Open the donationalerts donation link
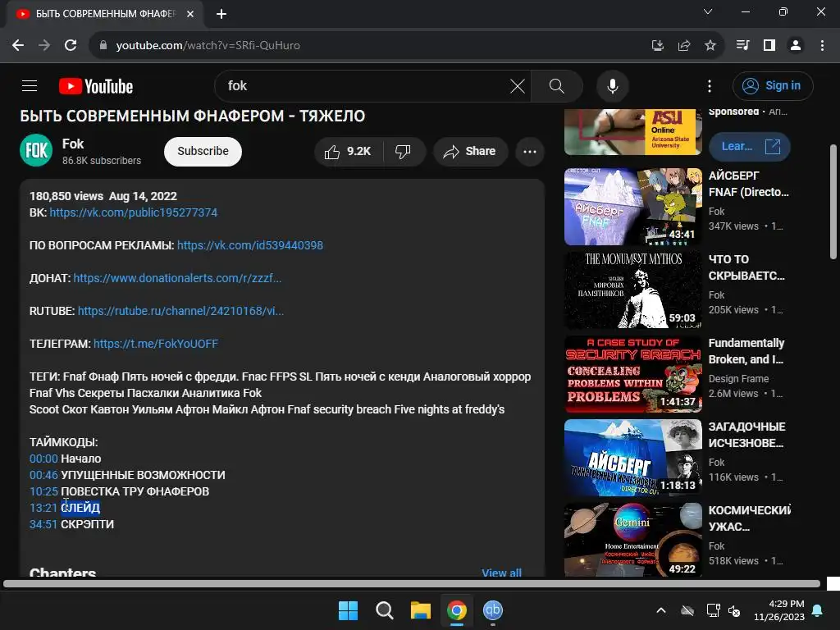This screenshot has width=840, height=630. [177, 278]
